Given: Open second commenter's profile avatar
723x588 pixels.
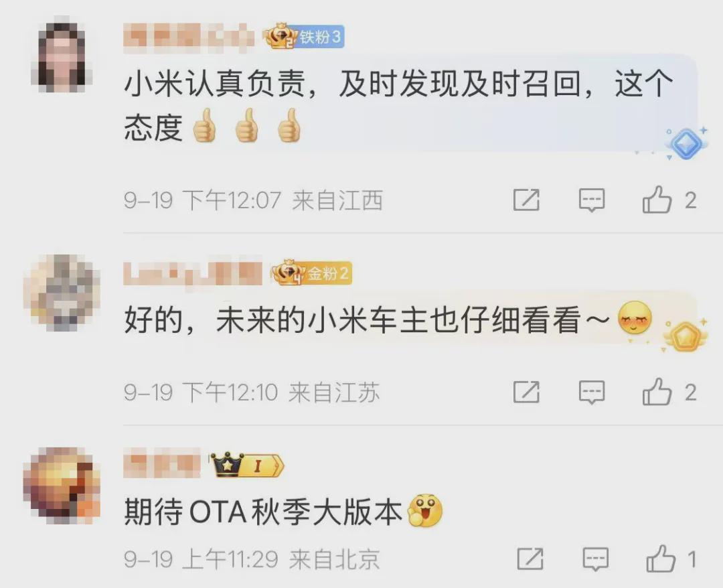Looking at the screenshot, I should [x=62, y=293].
